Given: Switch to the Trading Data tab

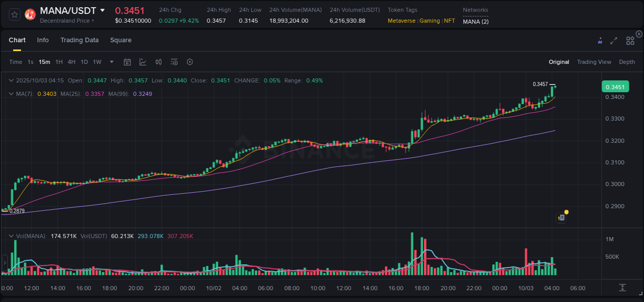Looking at the screenshot, I should (x=79, y=40).
